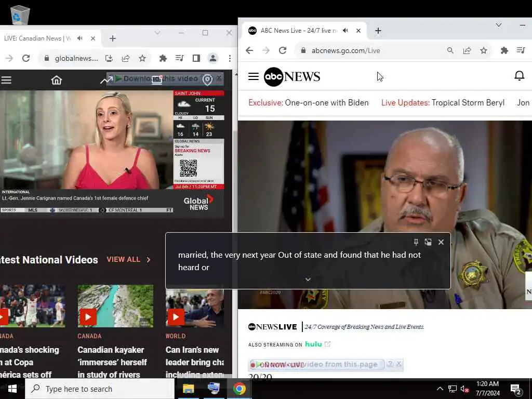Open location pin icon on Global News

pos(207,79)
